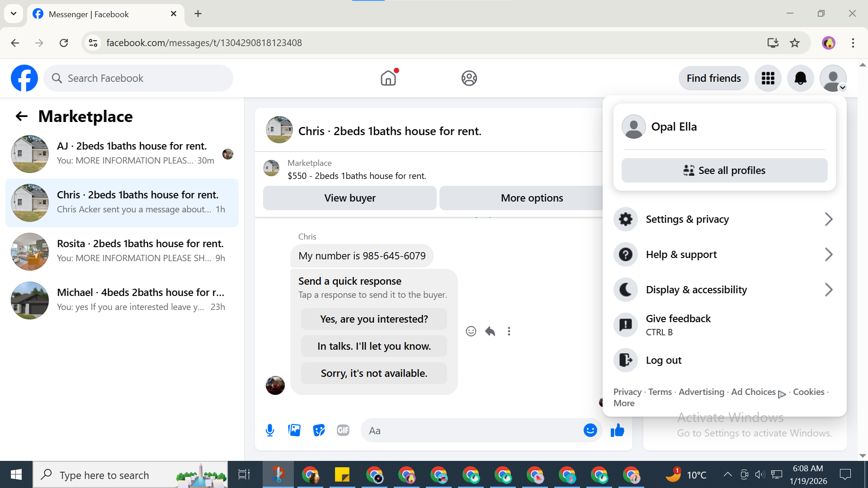Viewport: 868px width, 488px height.
Task: Show hidden system tray icons
Action: tap(727, 474)
